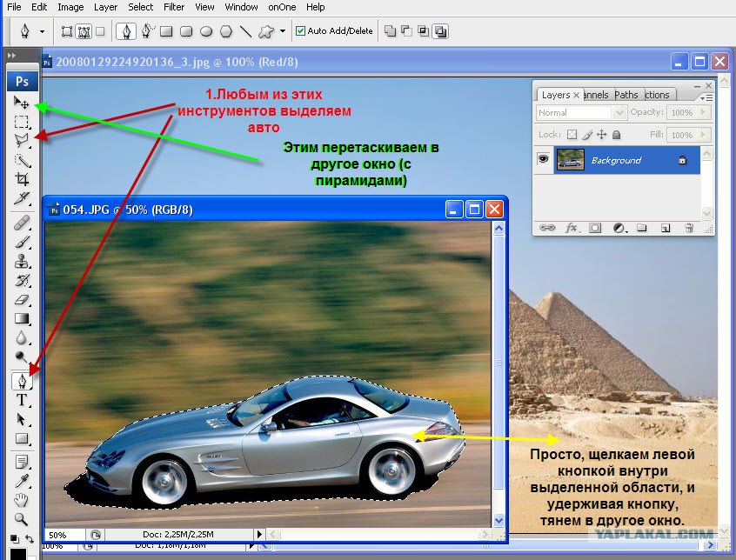This screenshot has height=560, width=736.
Task: Open custom shape options dropdown arrow
Action: click(x=283, y=31)
